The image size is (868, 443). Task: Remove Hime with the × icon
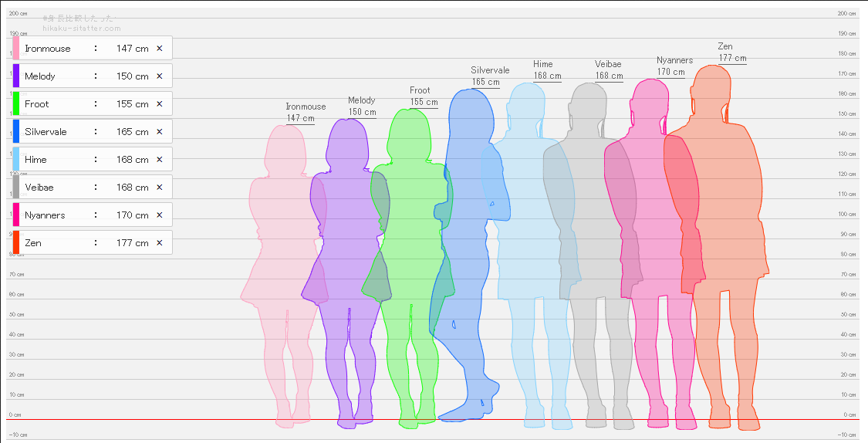click(160, 159)
